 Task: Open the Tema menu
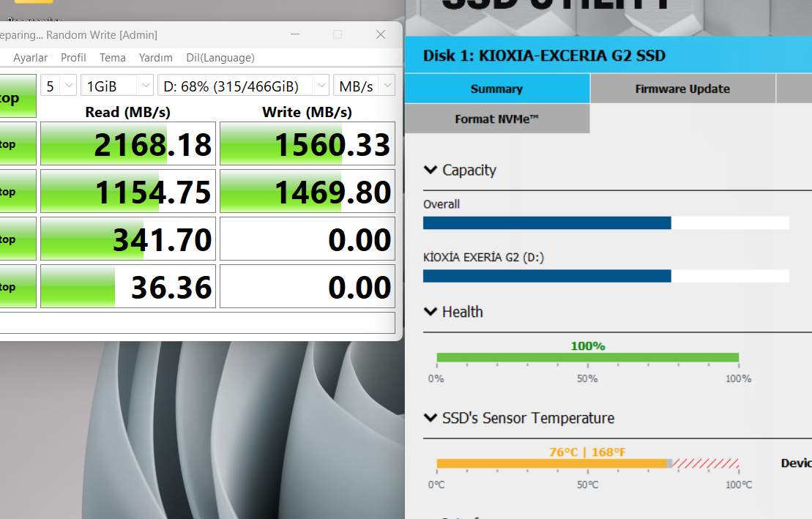[x=112, y=58]
